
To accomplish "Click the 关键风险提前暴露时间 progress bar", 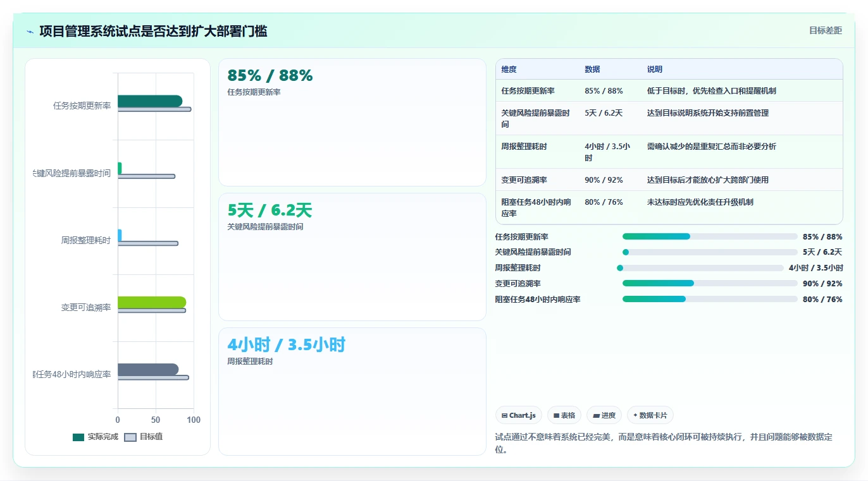I will coord(710,252).
